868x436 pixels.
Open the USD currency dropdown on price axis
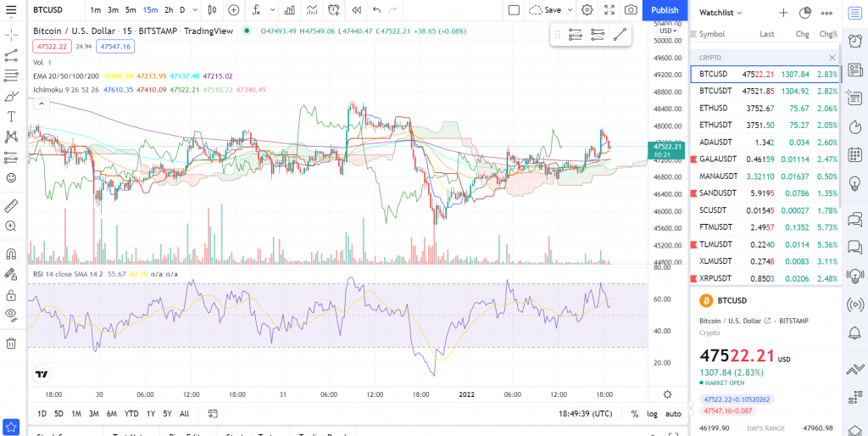666,31
